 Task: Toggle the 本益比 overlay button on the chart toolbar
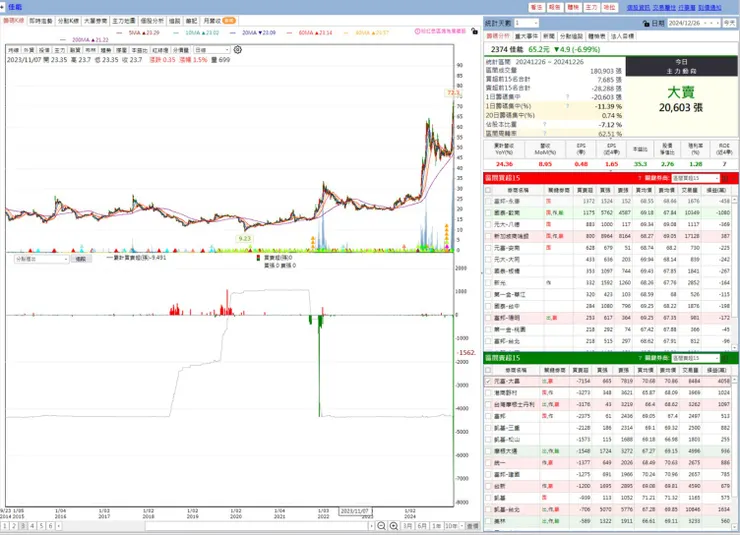pos(139,50)
